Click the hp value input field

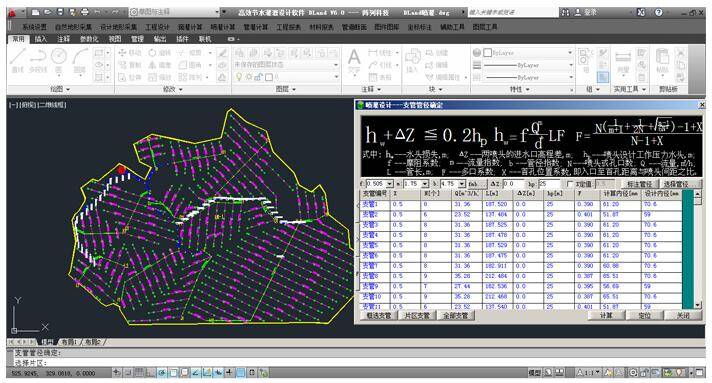[x=549, y=184]
